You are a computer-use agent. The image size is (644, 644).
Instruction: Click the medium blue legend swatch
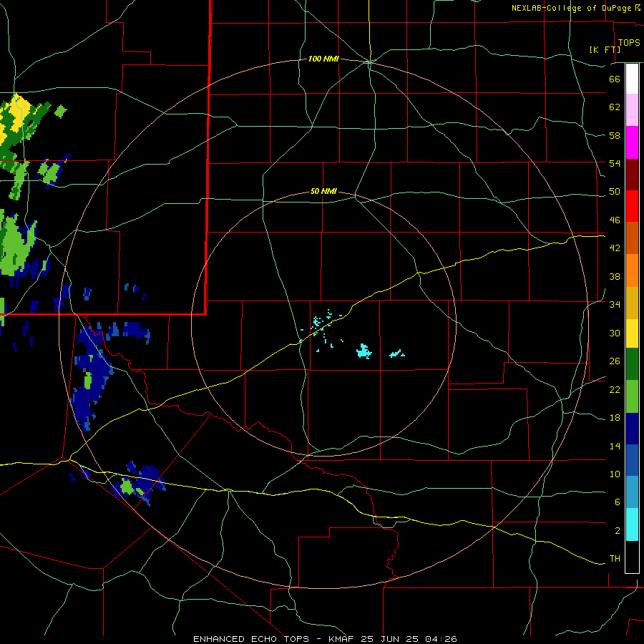(x=632, y=460)
